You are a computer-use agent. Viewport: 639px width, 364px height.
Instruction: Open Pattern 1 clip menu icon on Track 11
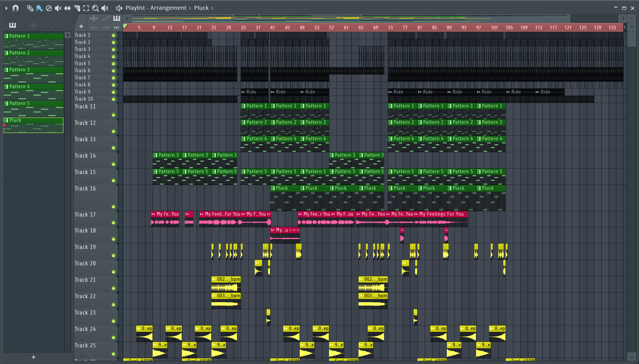click(243, 106)
